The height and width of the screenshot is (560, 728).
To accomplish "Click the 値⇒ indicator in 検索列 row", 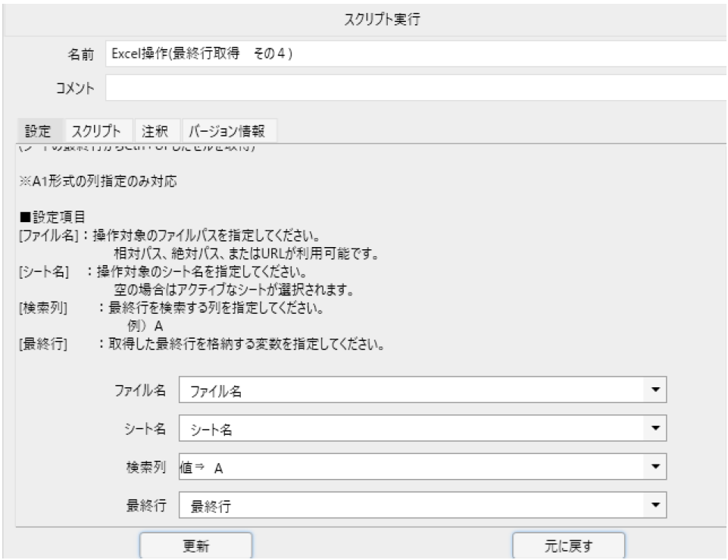I will 193,468.
